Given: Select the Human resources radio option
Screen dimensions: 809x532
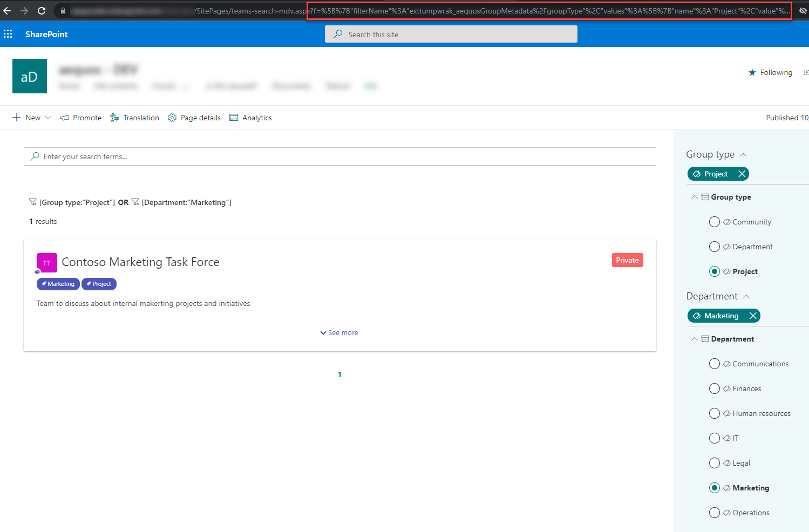Looking at the screenshot, I should pos(715,413).
